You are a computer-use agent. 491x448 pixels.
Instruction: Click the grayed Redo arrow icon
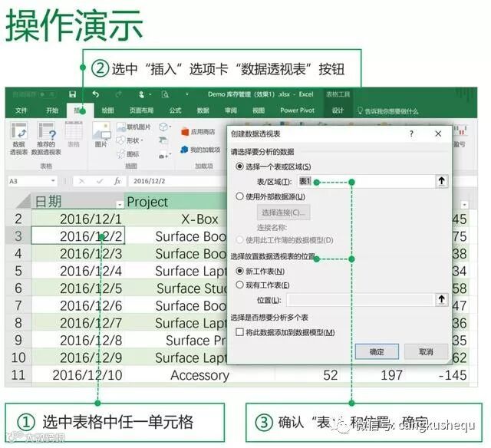point(118,94)
